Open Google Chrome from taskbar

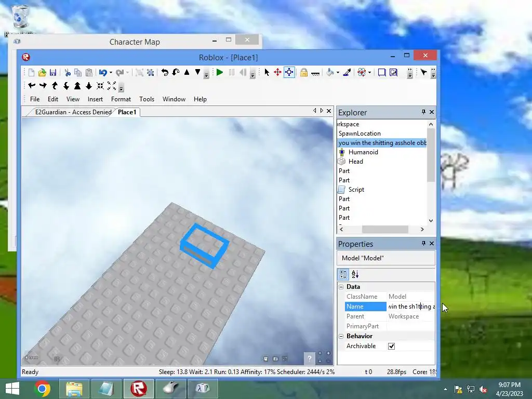(x=42, y=389)
